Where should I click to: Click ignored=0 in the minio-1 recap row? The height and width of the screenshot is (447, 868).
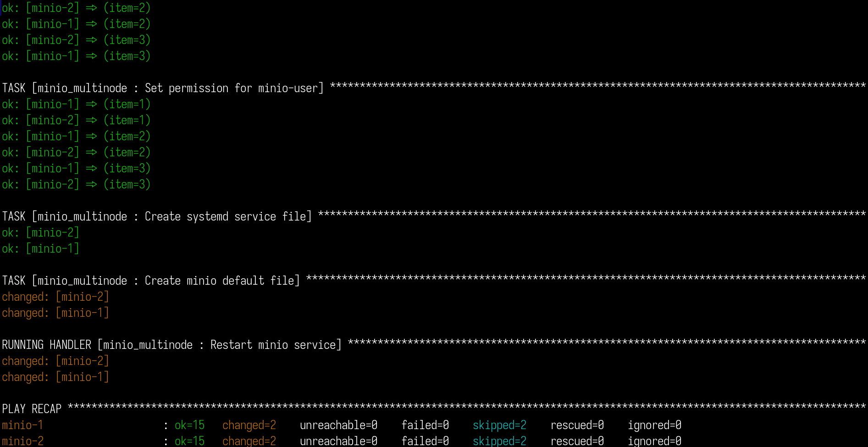click(x=654, y=425)
